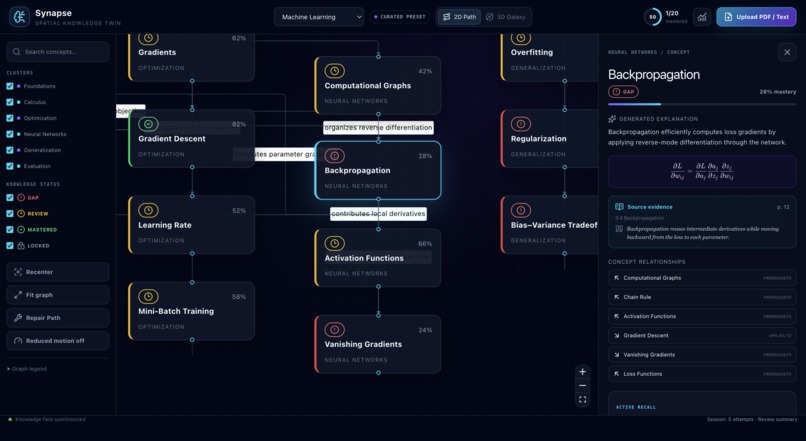Viewport: 806px width, 441px height.
Task: Click the 'contributes local derivatives' edge label
Action: (x=378, y=213)
